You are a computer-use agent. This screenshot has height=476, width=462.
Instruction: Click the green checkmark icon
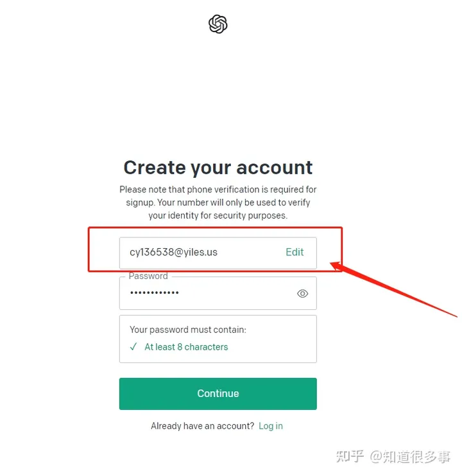pyautogui.click(x=133, y=346)
